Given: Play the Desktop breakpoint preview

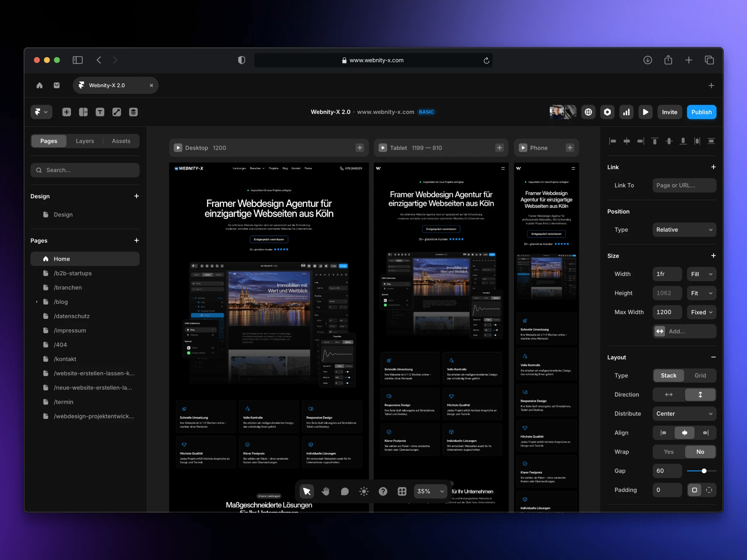Looking at the screenshot, I should coord(178,148).
